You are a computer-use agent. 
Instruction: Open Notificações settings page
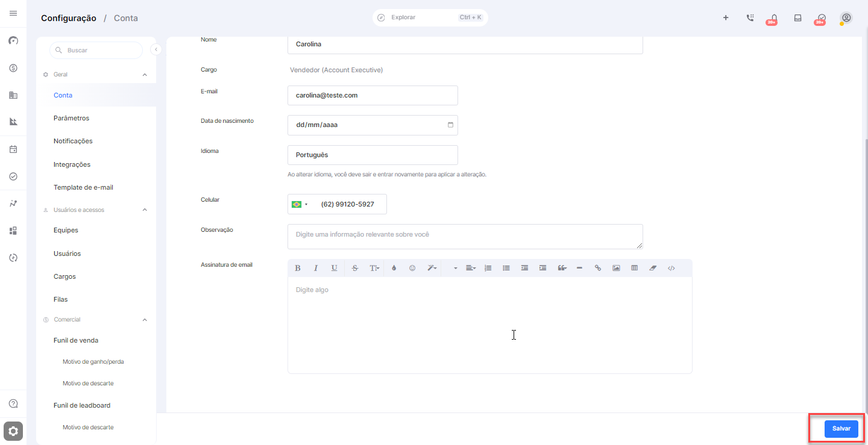[x=73, y=141]
